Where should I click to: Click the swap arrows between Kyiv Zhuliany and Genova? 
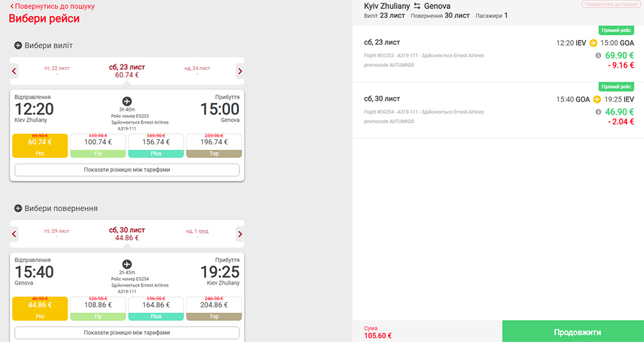[x=417, y=6]
